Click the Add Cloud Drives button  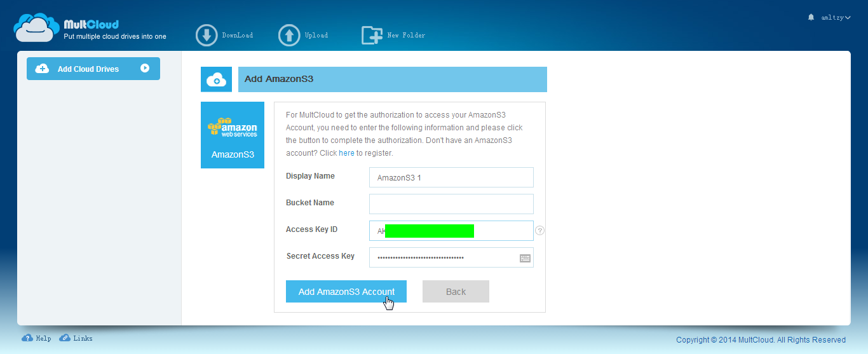(93, 69)
